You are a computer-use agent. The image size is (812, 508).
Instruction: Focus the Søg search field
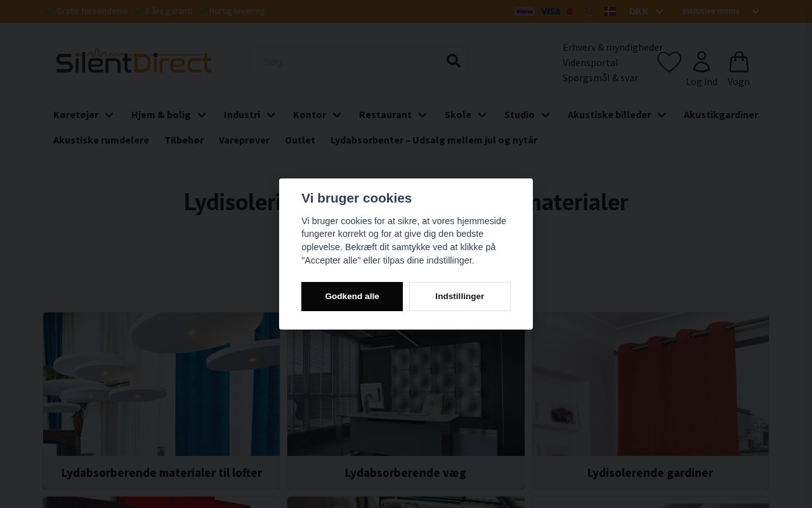[349, 62]
